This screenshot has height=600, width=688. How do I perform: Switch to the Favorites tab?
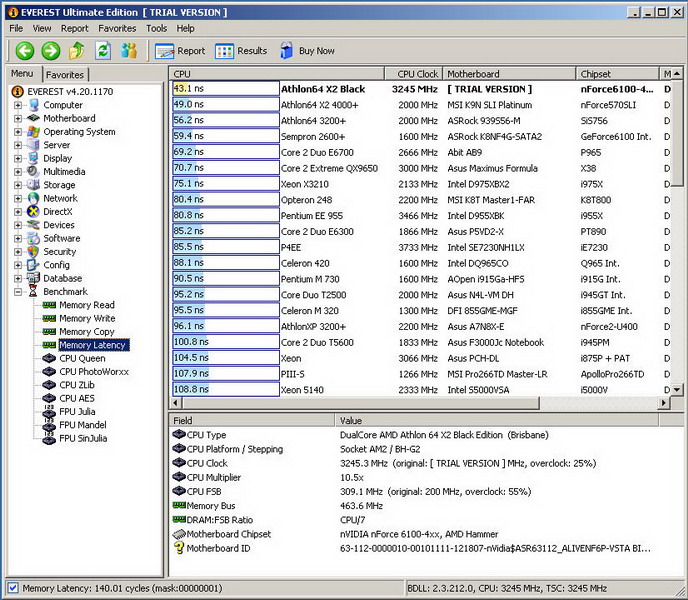pyautogui.click(x=65, y=75)
